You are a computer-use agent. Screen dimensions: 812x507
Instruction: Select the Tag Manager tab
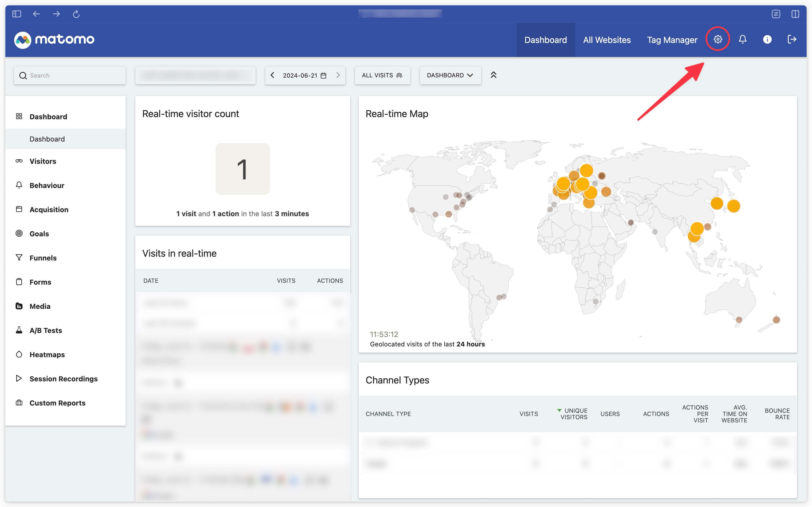672,39
